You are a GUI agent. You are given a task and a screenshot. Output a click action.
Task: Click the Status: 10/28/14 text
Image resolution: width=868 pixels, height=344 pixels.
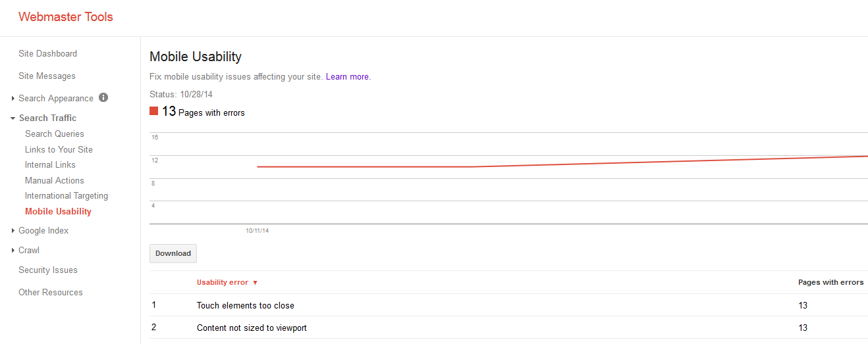click(181, 94)
